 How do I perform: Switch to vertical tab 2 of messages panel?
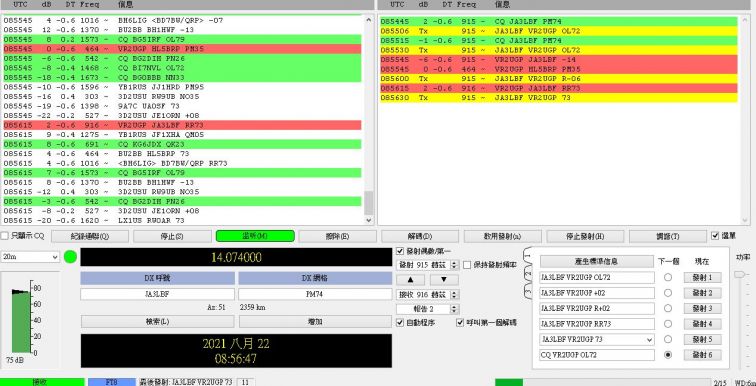click(528, 273)
